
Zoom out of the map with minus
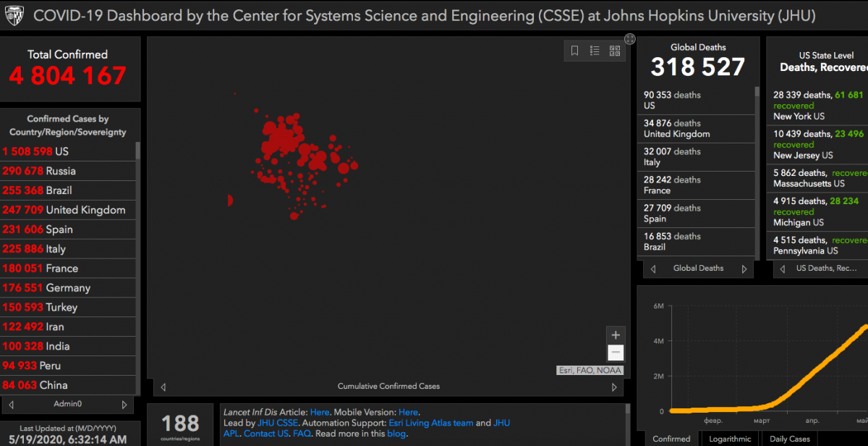click(616, 353)
